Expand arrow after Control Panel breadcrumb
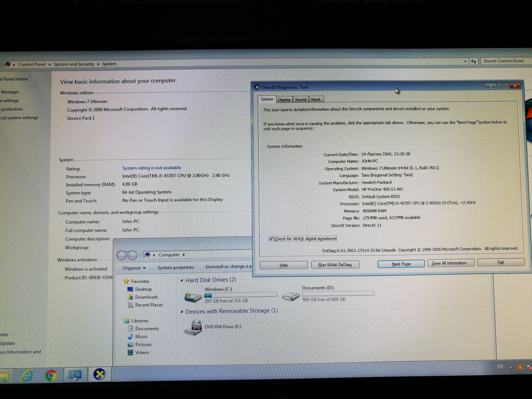Viewport: 532px width, 399px height. pyautogui.click(x=50, y=64)
